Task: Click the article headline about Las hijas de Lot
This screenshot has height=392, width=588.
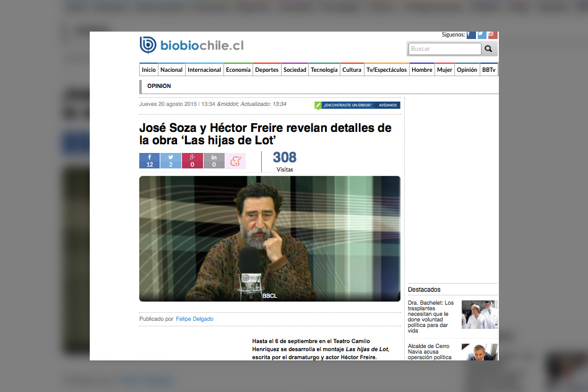Action: [x=265, y=134]
